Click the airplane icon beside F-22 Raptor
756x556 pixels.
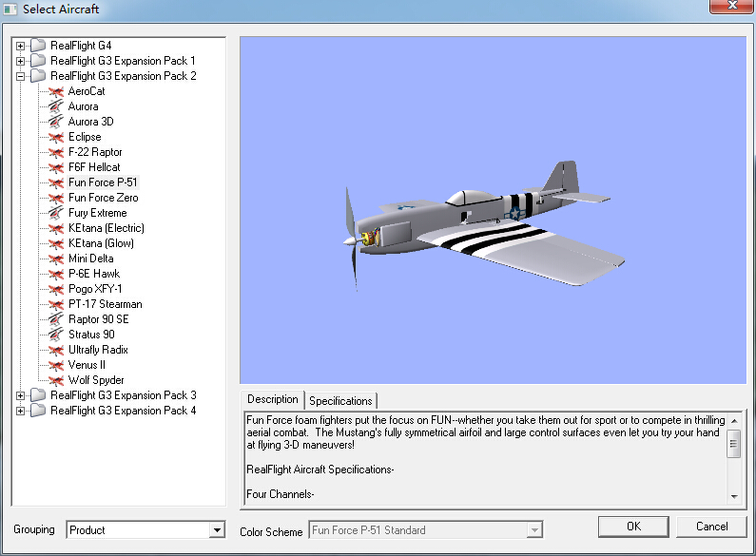tap(56, 152)
